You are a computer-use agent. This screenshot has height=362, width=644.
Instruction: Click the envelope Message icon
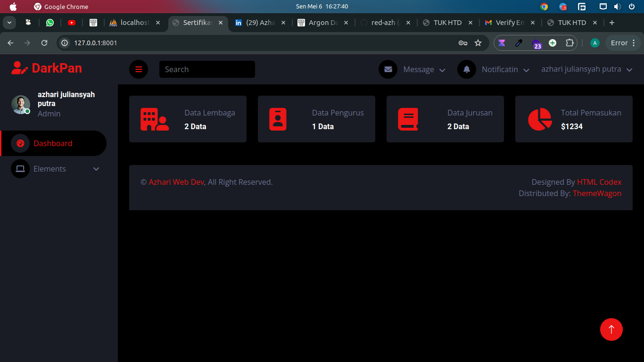tap(388, 69)
